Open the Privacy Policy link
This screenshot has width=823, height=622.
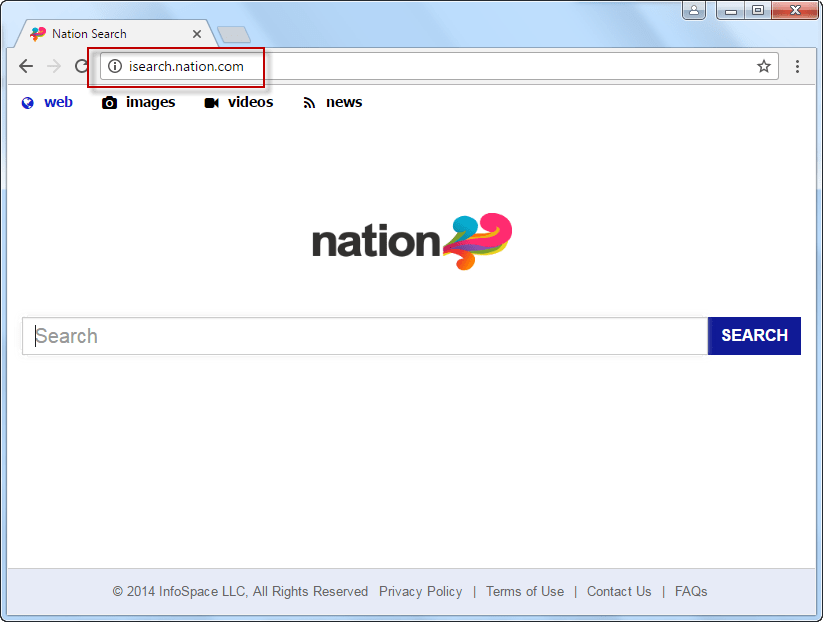pos(420,592)
